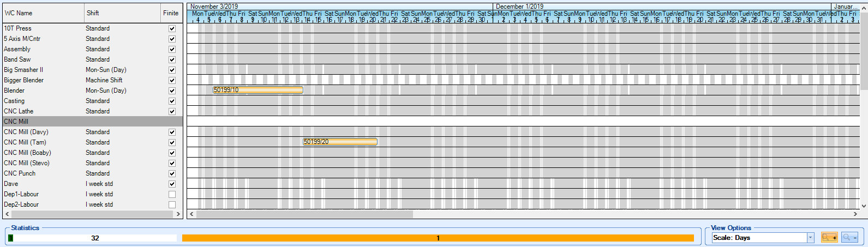Uncheck the Finite checkbox for 10T Press
Image resolution: width=868 pixels, height=247 pixels.
point(172,28)
